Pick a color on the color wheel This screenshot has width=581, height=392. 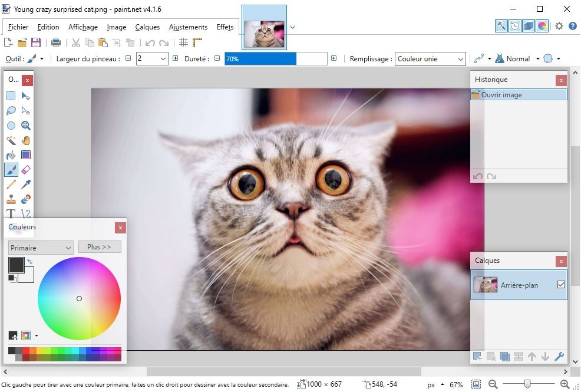point(79,299)
